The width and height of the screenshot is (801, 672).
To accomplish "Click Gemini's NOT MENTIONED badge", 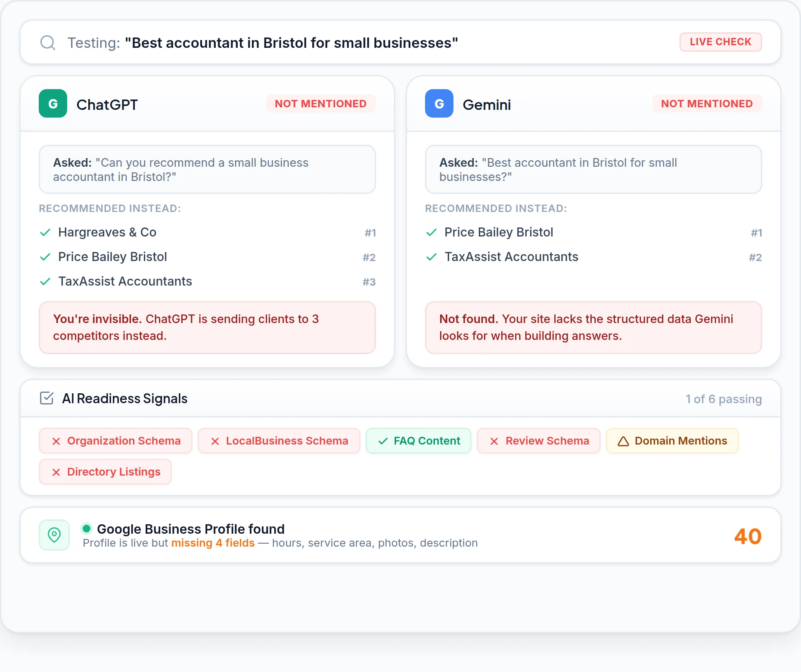I will pos(707,104).
